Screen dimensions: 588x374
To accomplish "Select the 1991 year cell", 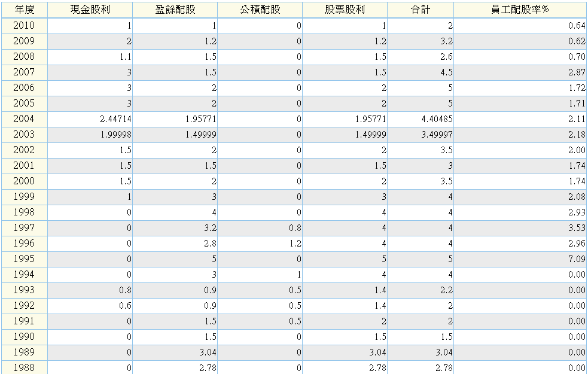I will click(25, 321).
